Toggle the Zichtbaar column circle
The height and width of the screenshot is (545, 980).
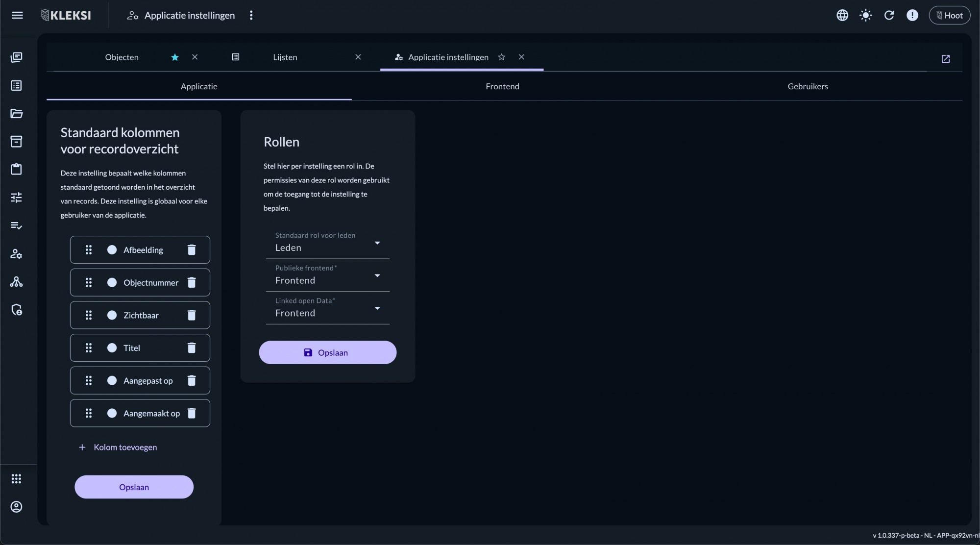[112, 315]
